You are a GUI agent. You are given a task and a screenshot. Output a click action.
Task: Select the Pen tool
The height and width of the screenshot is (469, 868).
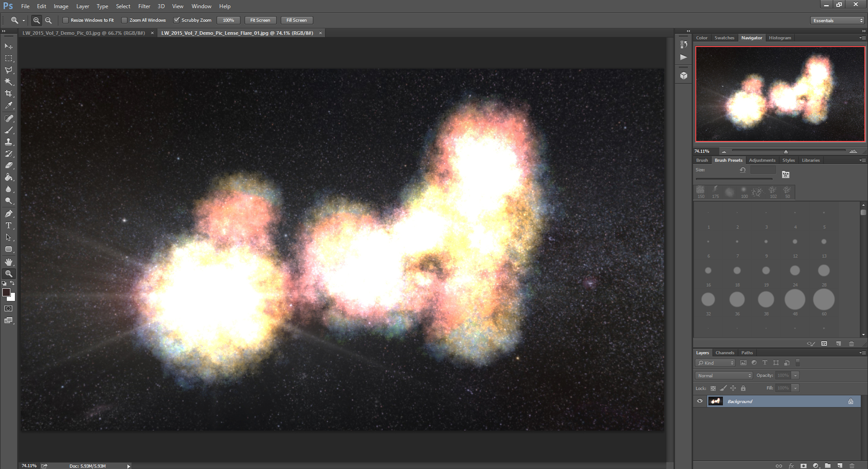coord(9,214)
